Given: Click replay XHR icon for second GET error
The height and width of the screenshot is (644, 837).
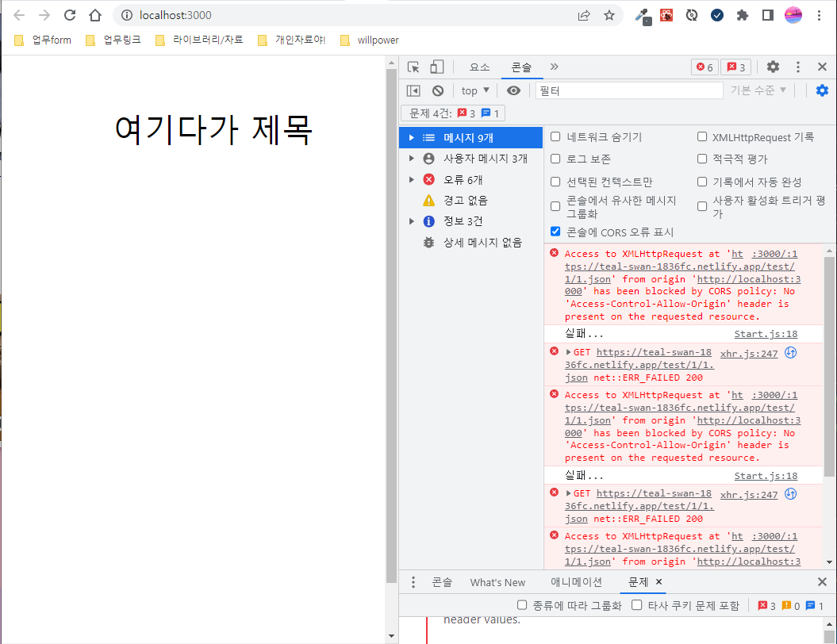Looking at the screenshot, I should (x=790, y=494).
